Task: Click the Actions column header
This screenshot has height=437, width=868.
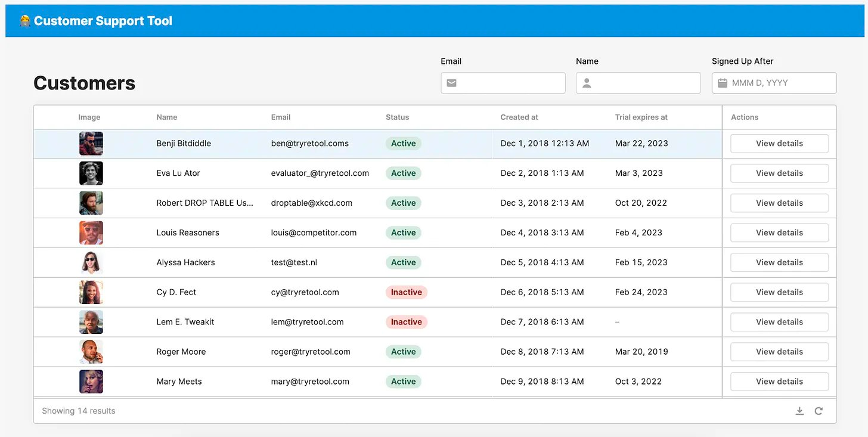Action: (x=745, y=117)
